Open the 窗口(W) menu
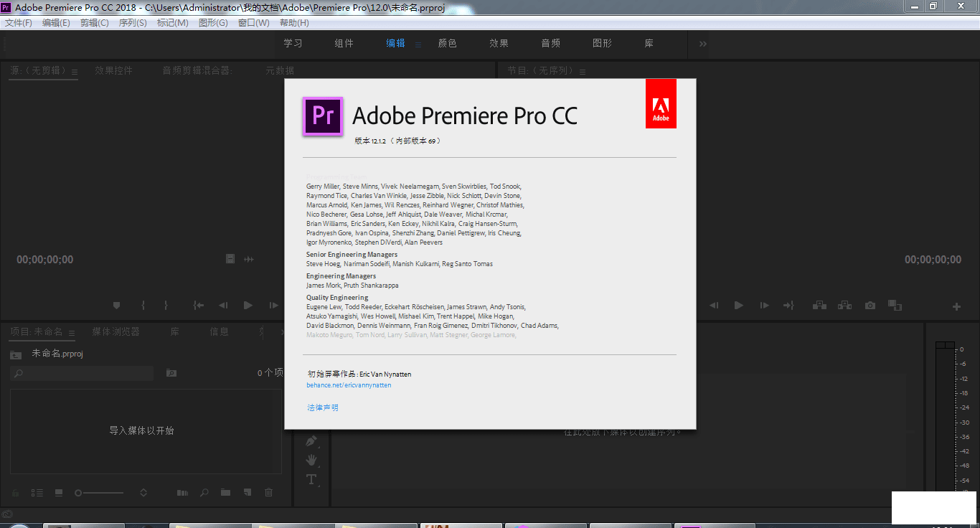The image size is (980, 528). [x=253, y=23]
